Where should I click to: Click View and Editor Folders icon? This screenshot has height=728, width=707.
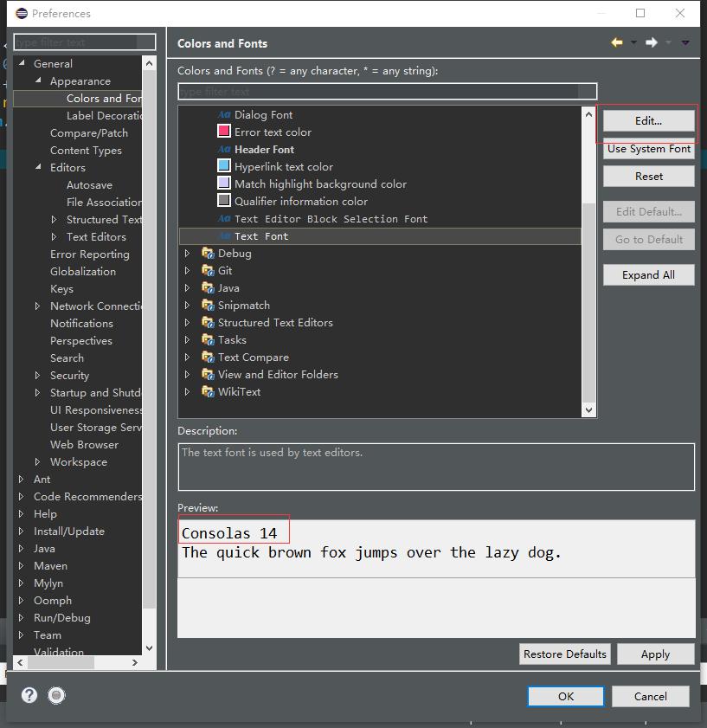[x=208, y=374]
